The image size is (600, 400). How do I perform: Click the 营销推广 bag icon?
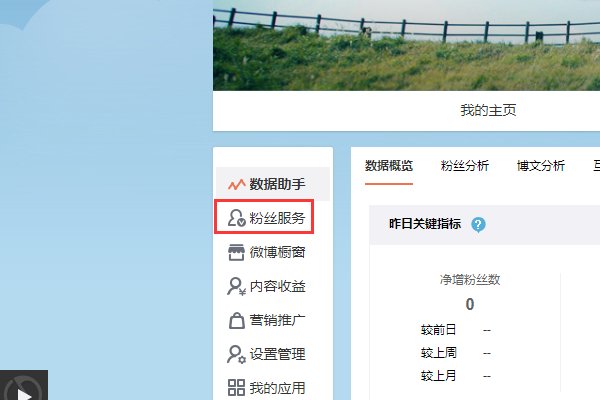(236, 320)
